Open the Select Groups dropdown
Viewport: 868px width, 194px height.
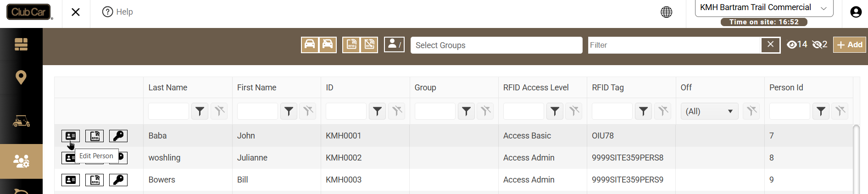click(496, 45)
